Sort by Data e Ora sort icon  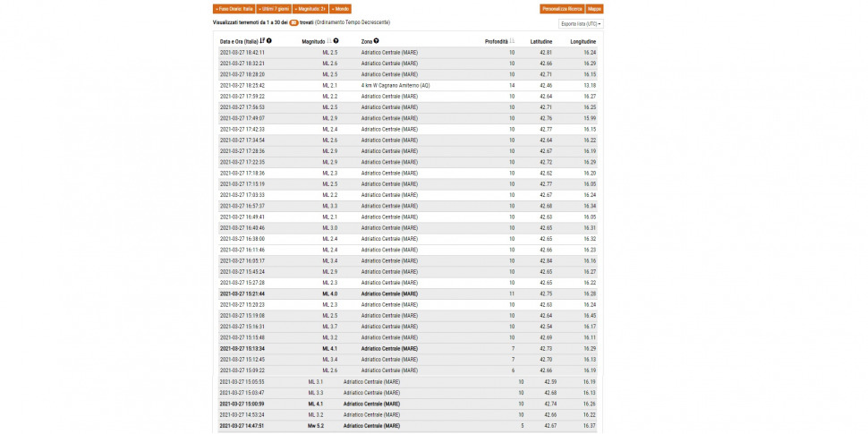click(262, 41)
